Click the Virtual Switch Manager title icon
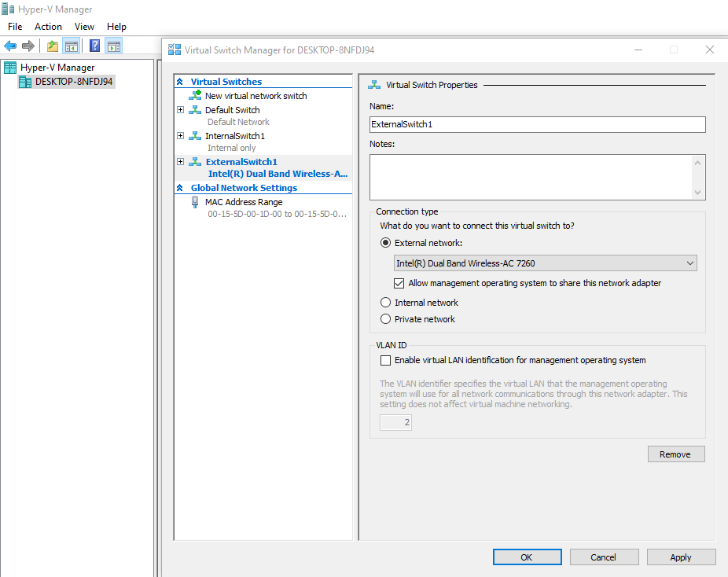 coord(175,50)
